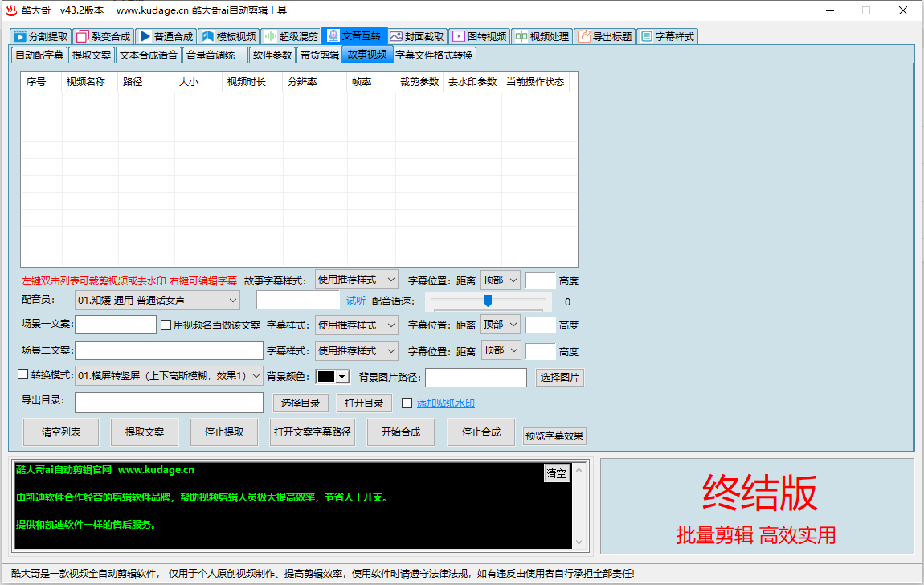Viewport: 924px width, 585px height.
Task: Focus the text field beside 试听
Action: tap(298, 301)
